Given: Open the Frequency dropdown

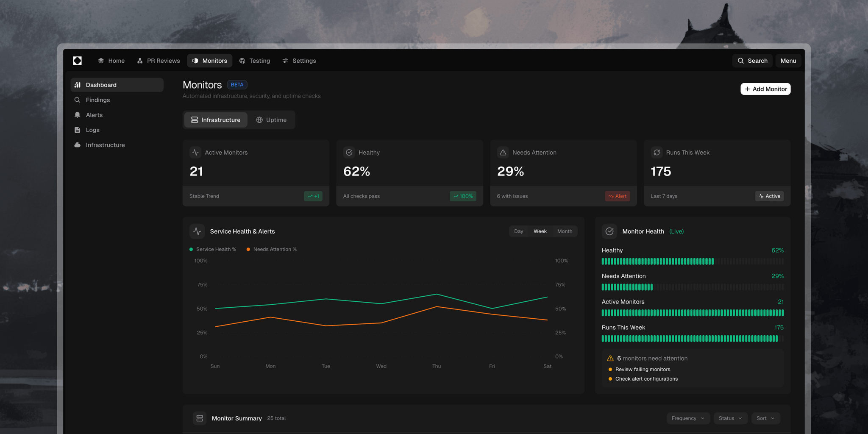Looking at the screenshot, I should pyautogui.click(x=688, y=418).
